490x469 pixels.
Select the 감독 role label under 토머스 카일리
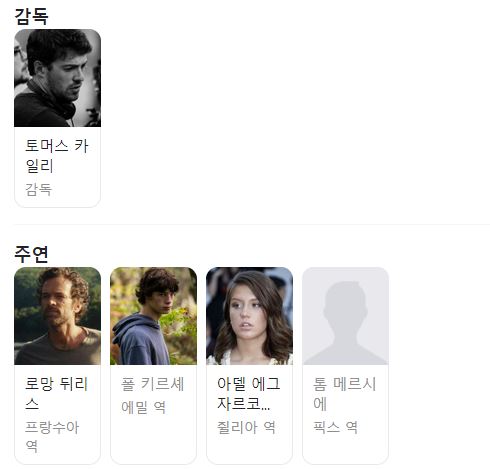coord(39,189)
